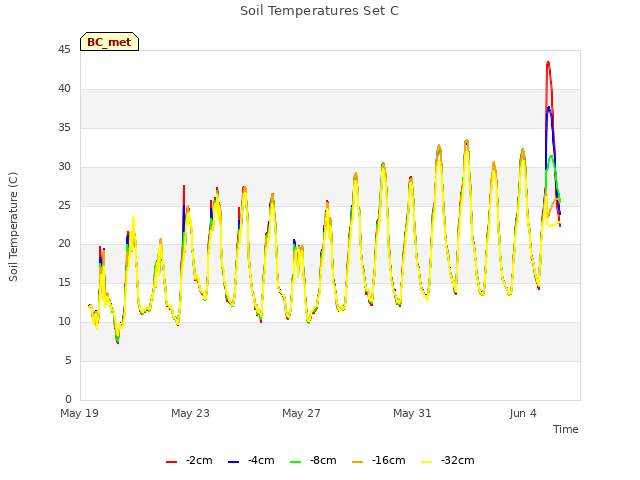Click the Soil Temperature (C) axis title
Viewport: 640px width, 480px height.
click(x=13, y=227)
